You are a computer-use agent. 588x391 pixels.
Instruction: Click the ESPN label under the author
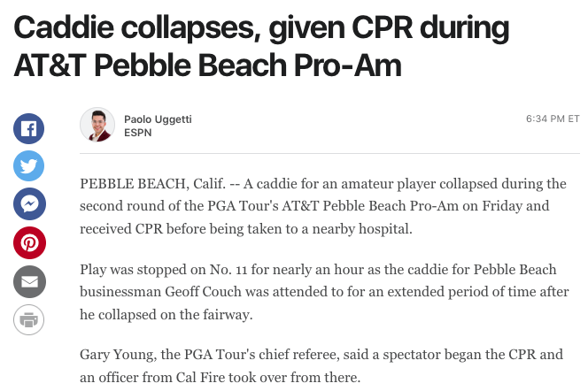137,133
